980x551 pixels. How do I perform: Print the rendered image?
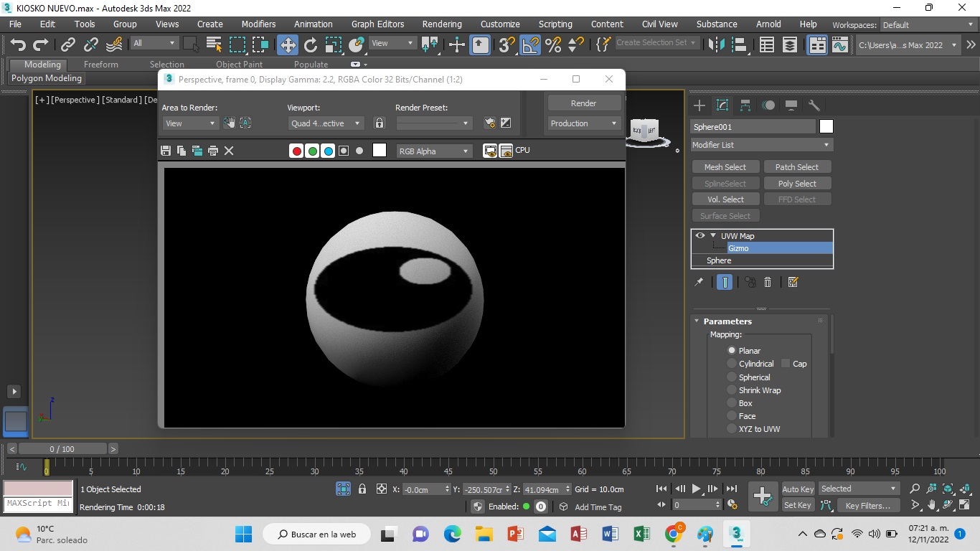[x=213, y=151]
